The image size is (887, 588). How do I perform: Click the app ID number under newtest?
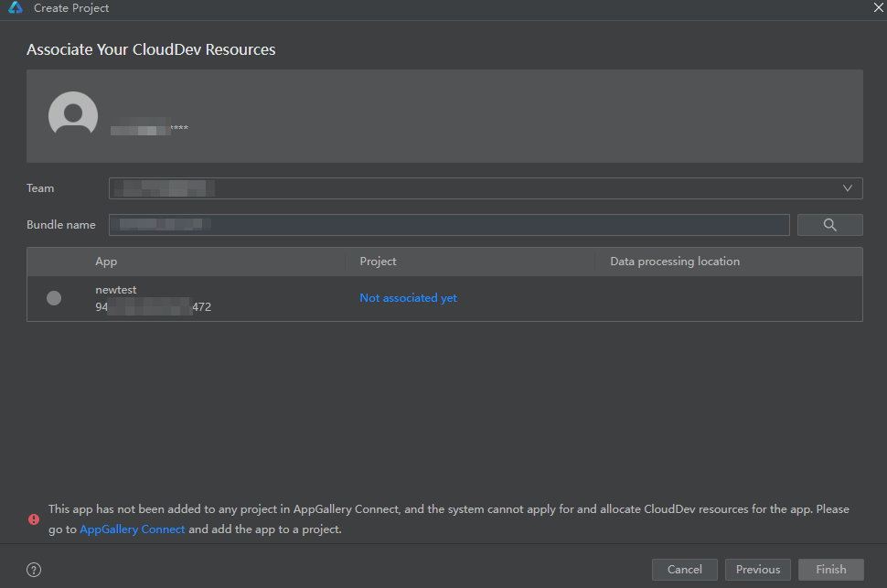tap(153, 307)
